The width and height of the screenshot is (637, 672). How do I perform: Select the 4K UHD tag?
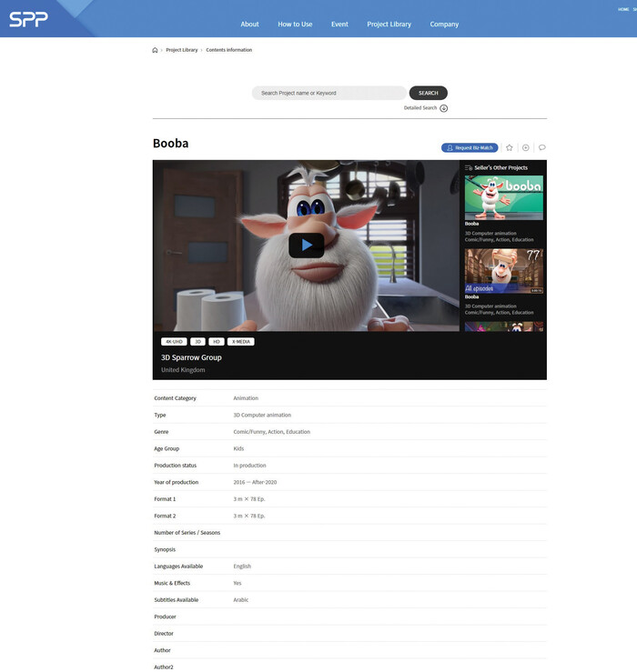click(174, 342)
